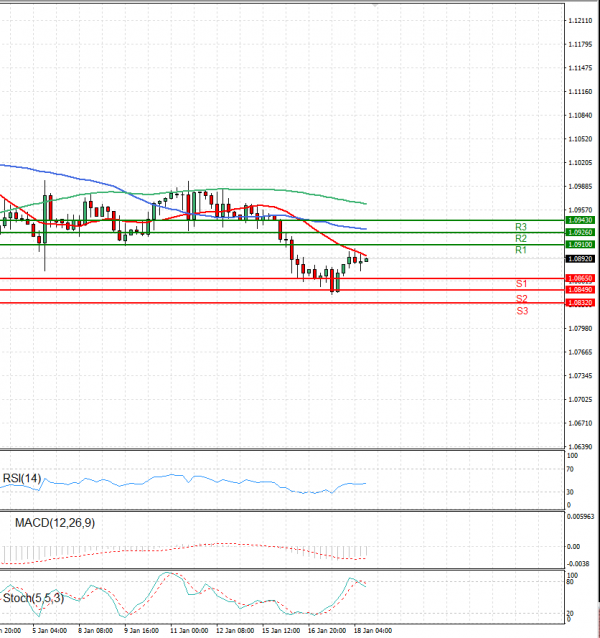Click the 5 Jan 04:00 time label
Viewport: 600px width, 638px height.
pyautogui.click(x=50, y=631)
